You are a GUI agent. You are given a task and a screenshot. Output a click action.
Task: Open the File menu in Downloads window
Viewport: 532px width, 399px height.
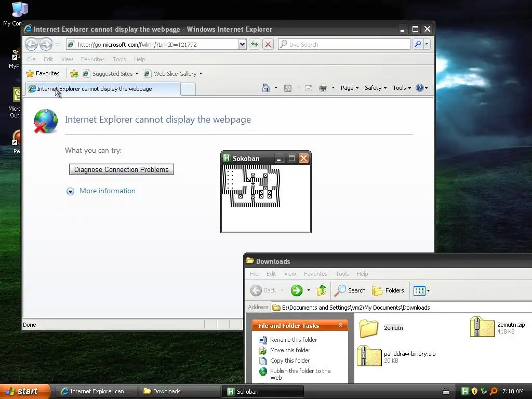(x=254, y=274)
